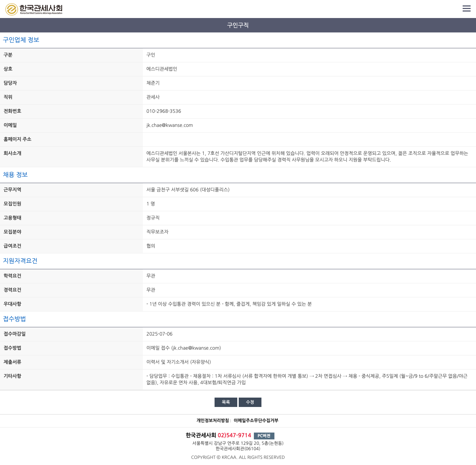
Task: Open 이메일주소무단수집거부 link
Action: pyautogui.click(x=256, y=421)
